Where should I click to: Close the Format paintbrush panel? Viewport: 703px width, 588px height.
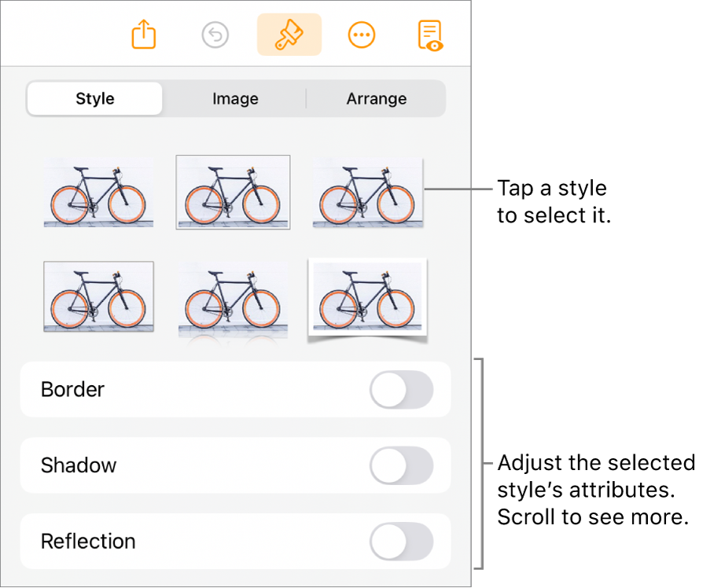[x=289, y=35]
